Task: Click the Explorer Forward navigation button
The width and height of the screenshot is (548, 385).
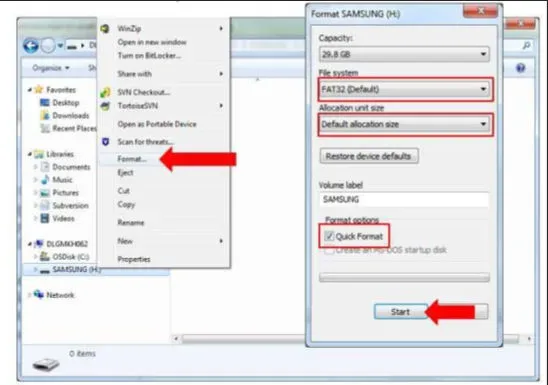Action: [48, 46]
